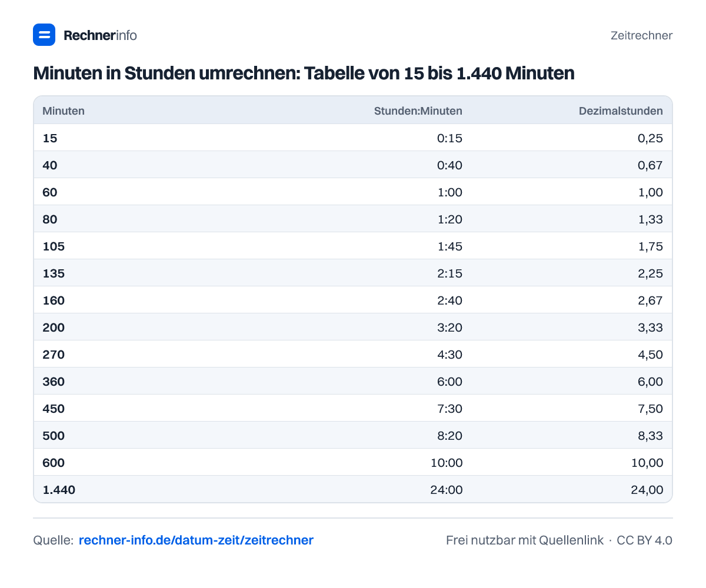Select the 1,75 decimal cell
706x588 pixels.
tap(651, 246)
